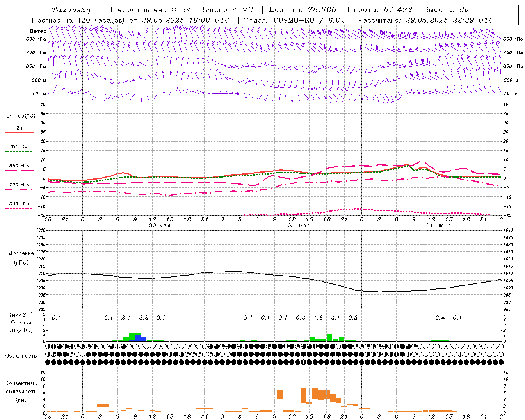Image resolution: width=525 pixels, height=420 pixels.
Task: Click the 700 гПа temperature legend entry
Action: (19, 185)
